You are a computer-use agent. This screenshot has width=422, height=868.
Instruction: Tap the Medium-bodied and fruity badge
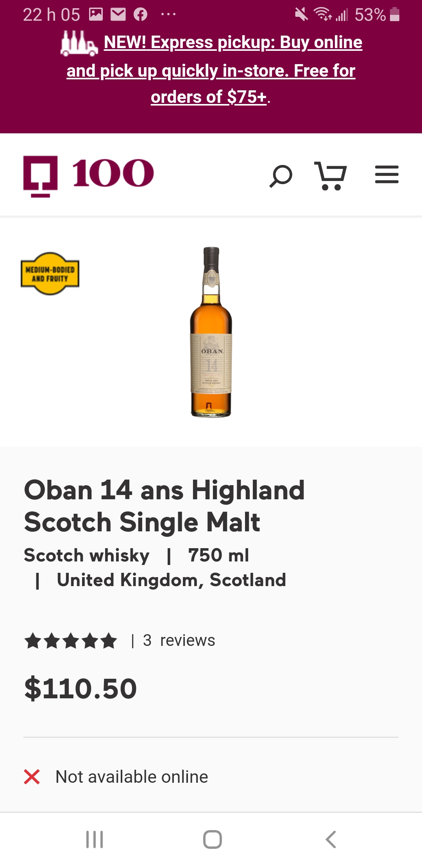(x=50, y=274)
